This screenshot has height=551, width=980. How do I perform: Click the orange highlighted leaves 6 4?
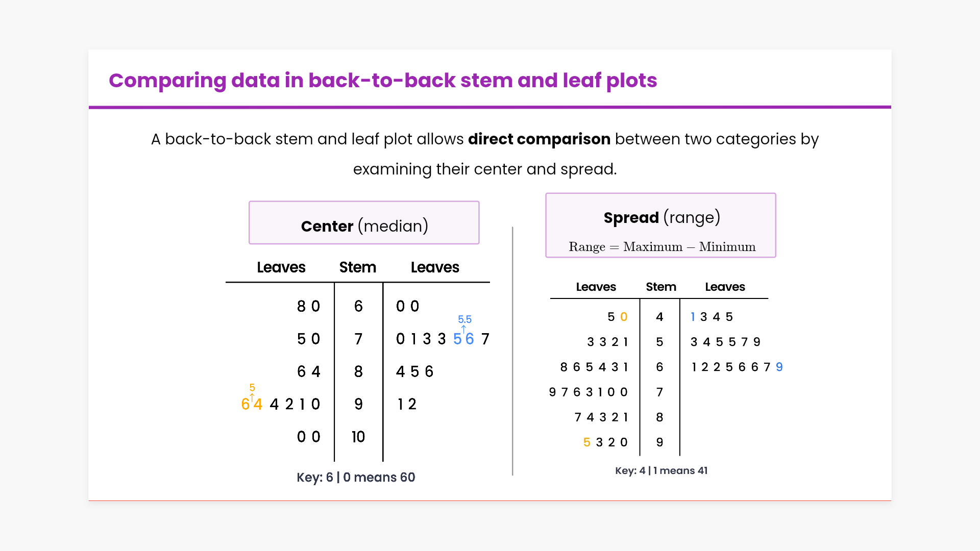coord(252,405)
